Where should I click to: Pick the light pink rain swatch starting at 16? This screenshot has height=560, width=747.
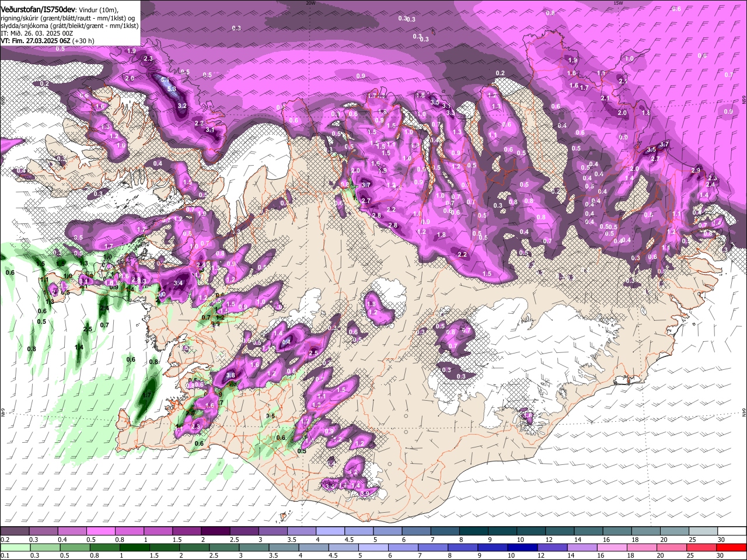612,548
